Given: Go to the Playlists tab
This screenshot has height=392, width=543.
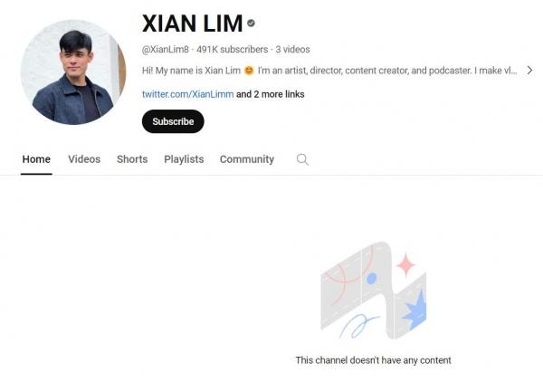Looking at the screenshot, I should click(x=184, y=159).
